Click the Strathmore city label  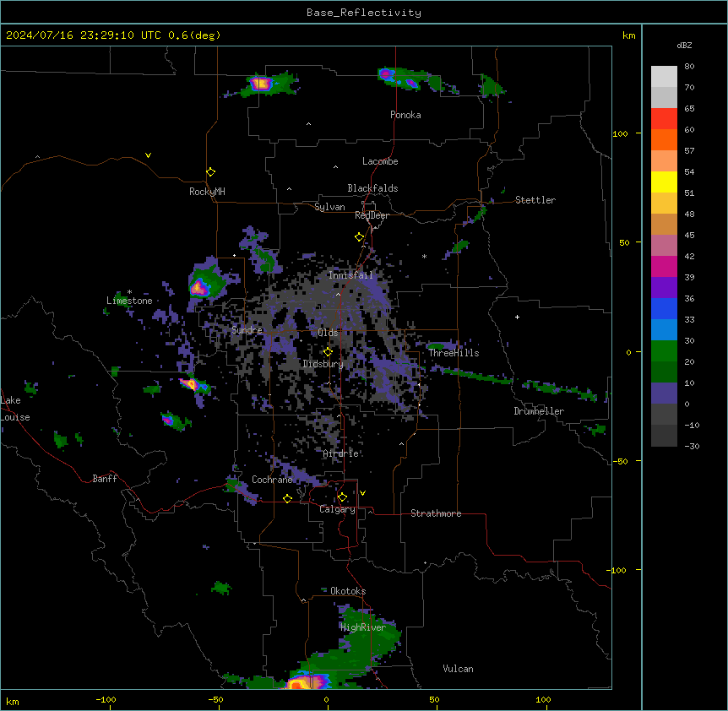(x=436, y=513)
